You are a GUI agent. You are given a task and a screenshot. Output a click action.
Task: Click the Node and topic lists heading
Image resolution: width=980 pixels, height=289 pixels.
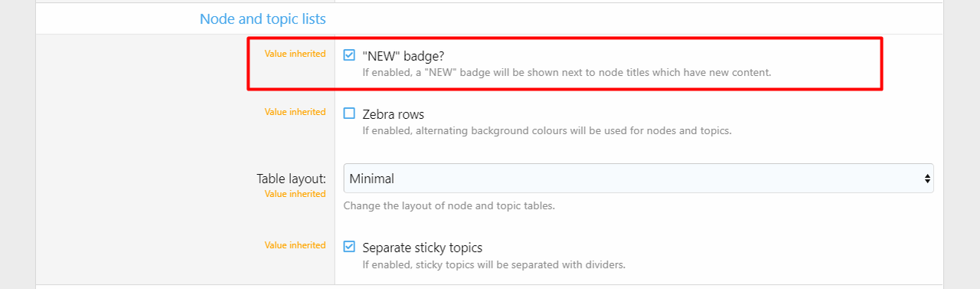point(263,18)
